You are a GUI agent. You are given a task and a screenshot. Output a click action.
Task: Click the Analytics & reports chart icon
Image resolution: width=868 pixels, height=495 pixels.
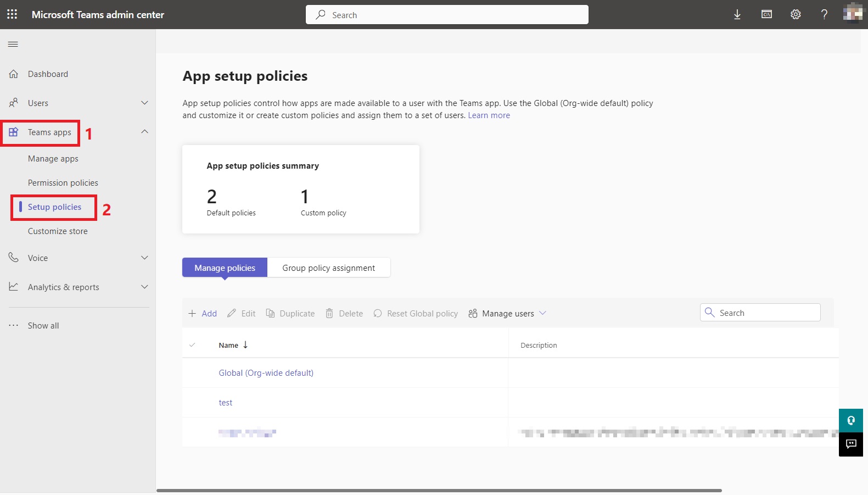14,287
